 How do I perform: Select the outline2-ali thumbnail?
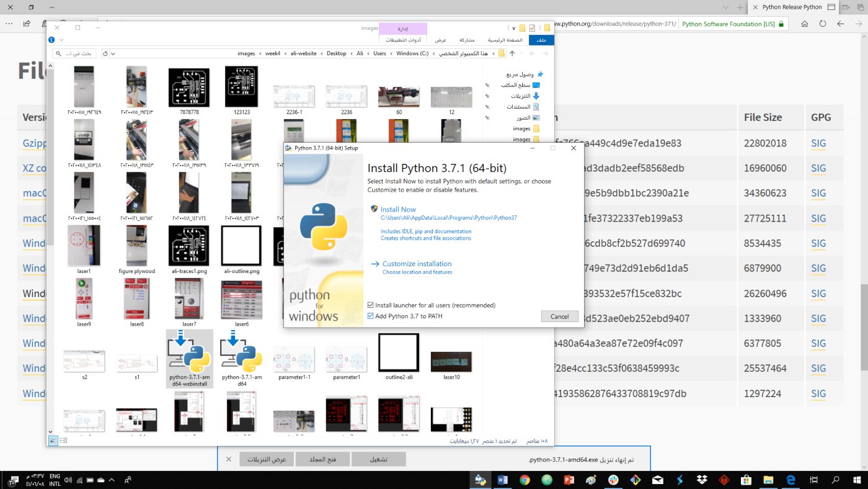399,357
